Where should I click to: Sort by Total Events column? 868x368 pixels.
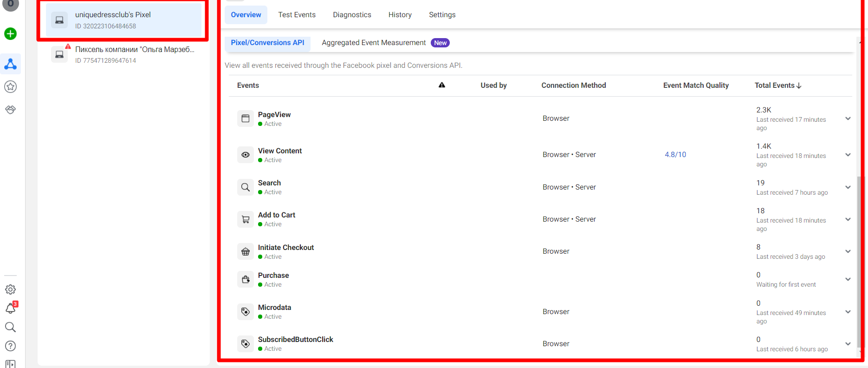pos(777,85)
